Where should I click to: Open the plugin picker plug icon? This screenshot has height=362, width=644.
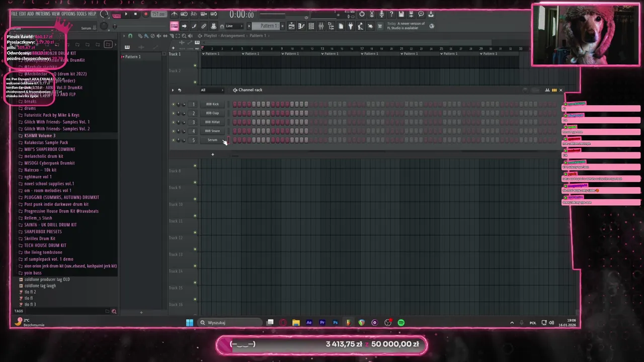pos(351,26)
